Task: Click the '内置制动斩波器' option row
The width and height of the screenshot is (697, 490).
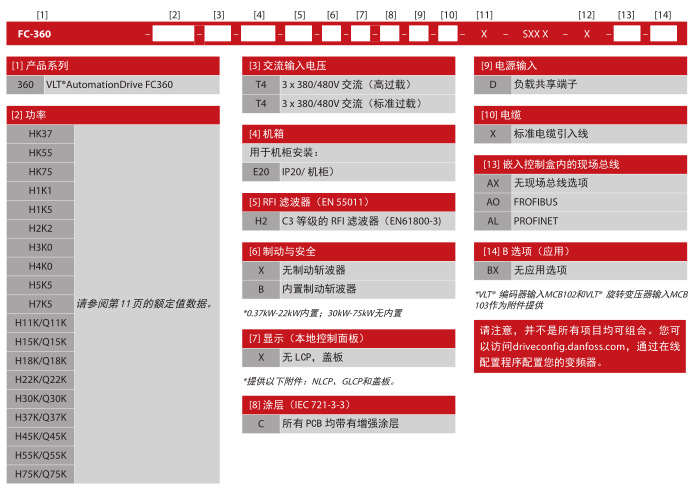Action: [348, 289]
